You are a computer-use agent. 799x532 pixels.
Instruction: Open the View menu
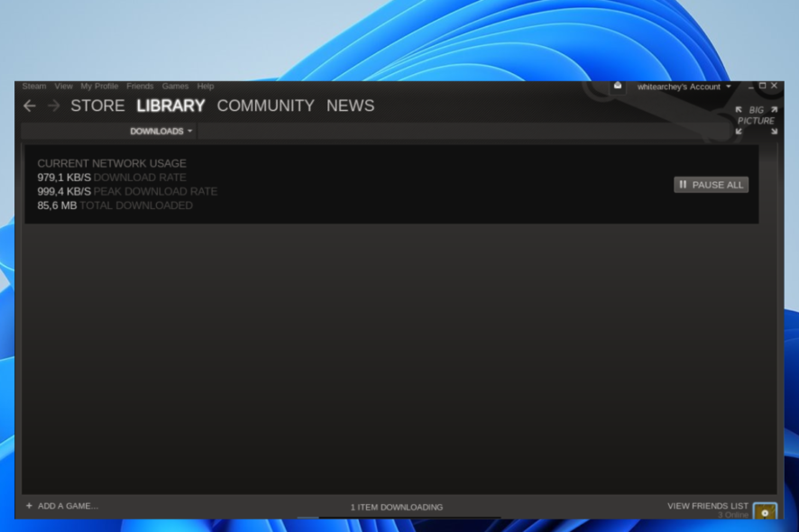(x=64, y=87)
